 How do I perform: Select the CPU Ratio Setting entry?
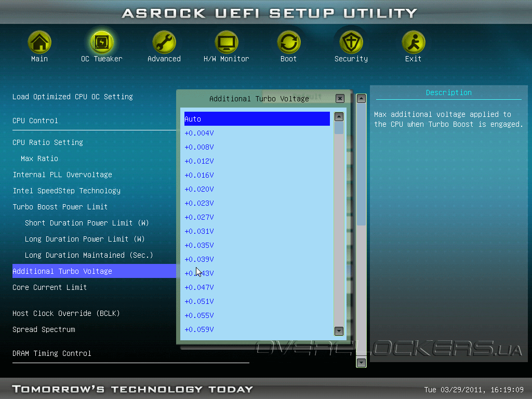(x=48, y=142)
